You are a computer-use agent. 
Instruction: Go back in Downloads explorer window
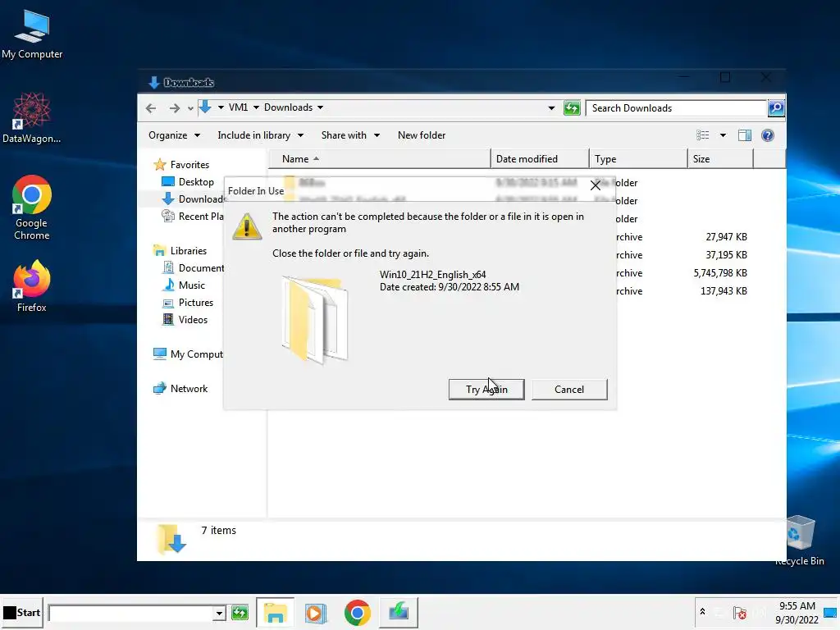[151, 108]
